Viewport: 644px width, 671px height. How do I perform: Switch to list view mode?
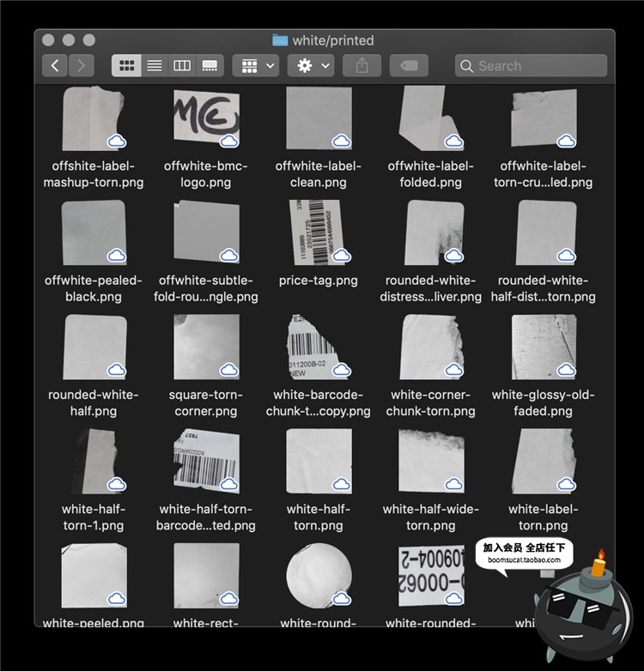(x=155, y=66)
